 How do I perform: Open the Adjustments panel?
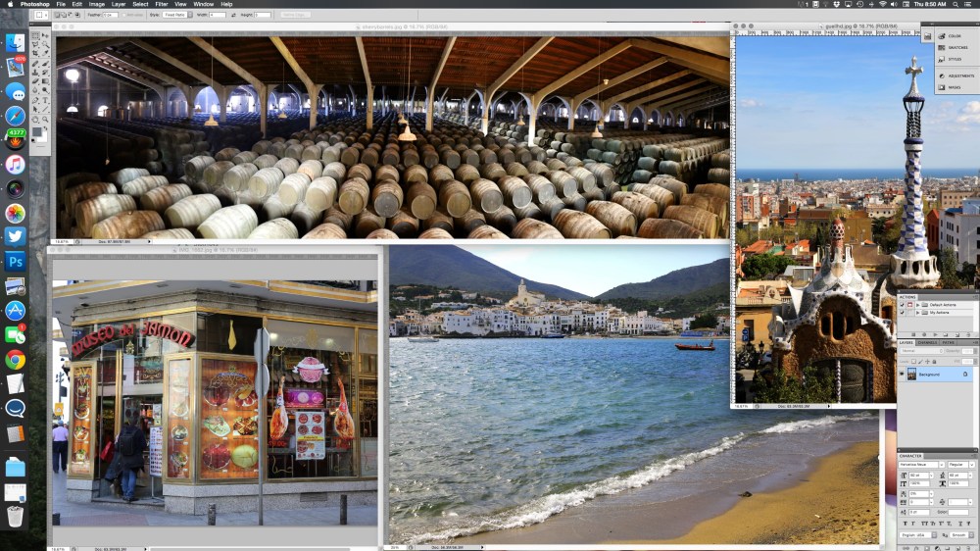coord(956,75)
